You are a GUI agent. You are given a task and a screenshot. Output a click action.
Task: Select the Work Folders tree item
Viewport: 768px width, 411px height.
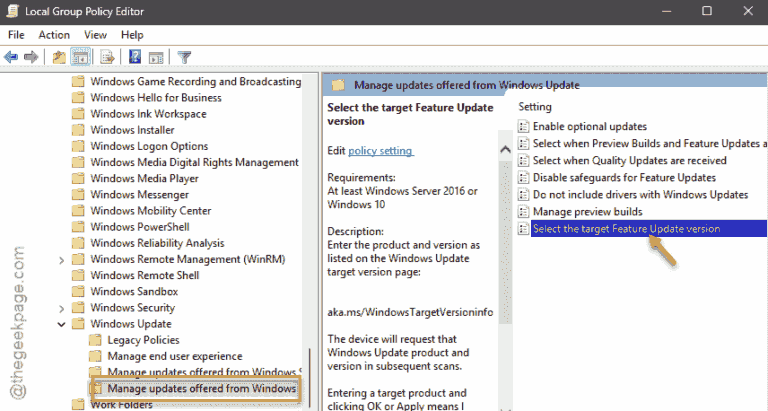[x=121, y=405]
